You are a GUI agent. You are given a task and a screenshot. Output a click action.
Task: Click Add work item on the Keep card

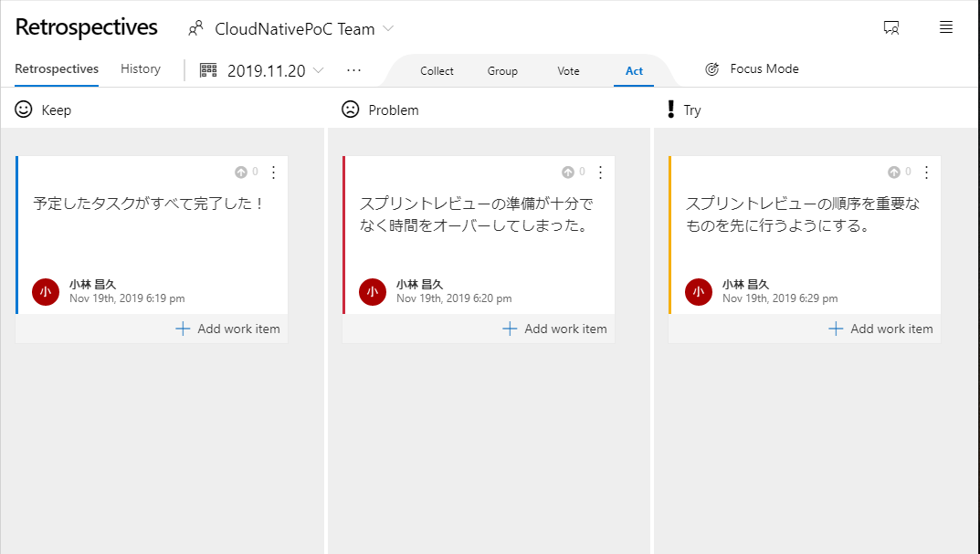point(227,329)
